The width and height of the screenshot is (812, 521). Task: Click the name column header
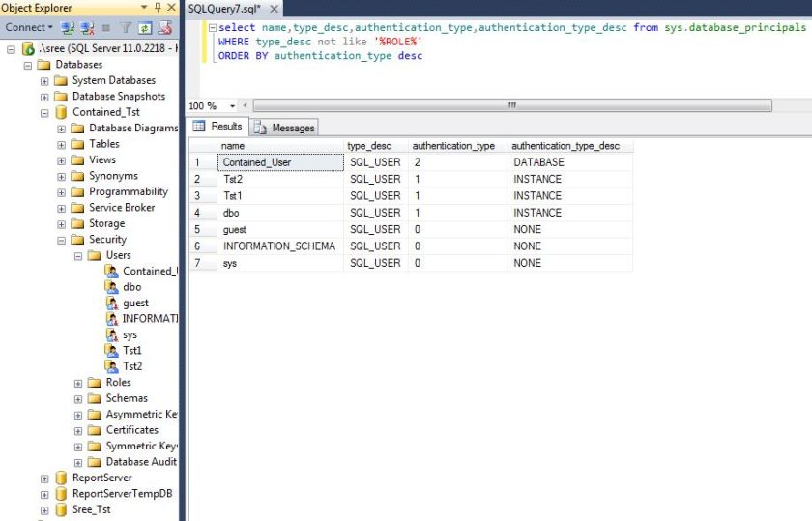233,146
